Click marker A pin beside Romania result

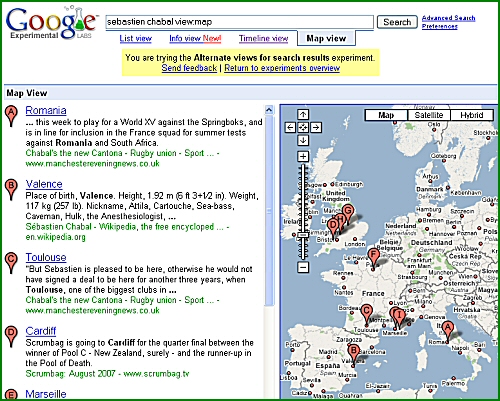[11, 116]
